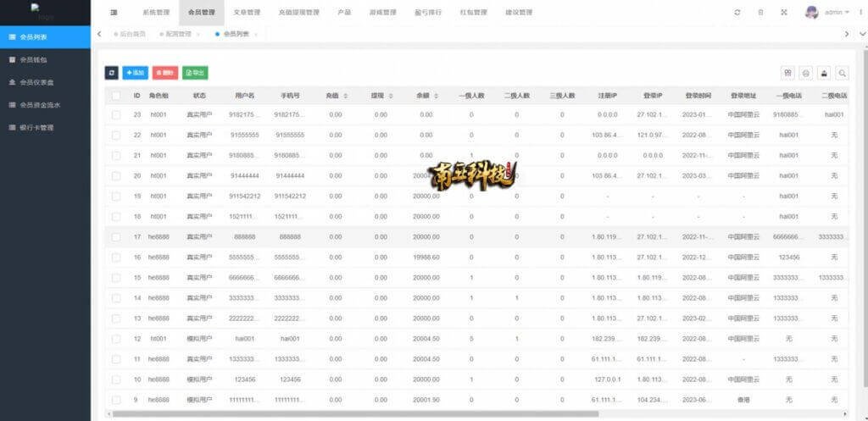
Task: Click the horizontal scrollbar below the table
Action: click(356, 414)
